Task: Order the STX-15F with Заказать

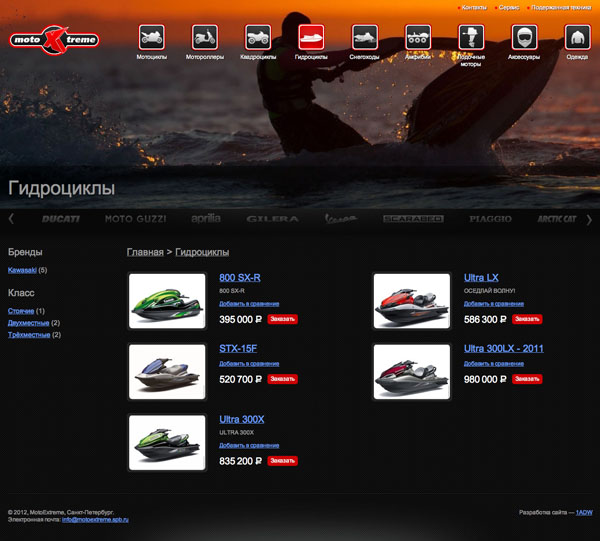Action: [x=282, y=379]
